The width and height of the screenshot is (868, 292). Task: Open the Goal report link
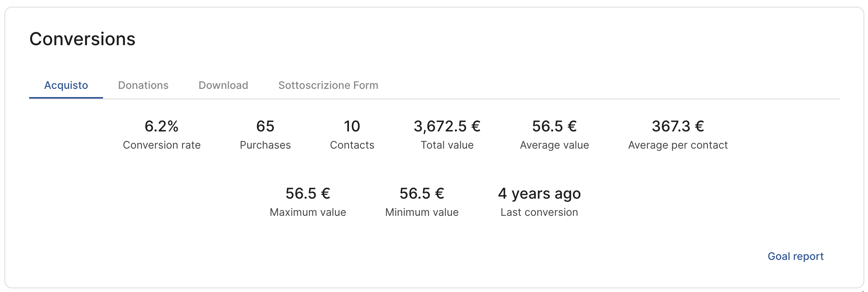click(x=795, y=256)
